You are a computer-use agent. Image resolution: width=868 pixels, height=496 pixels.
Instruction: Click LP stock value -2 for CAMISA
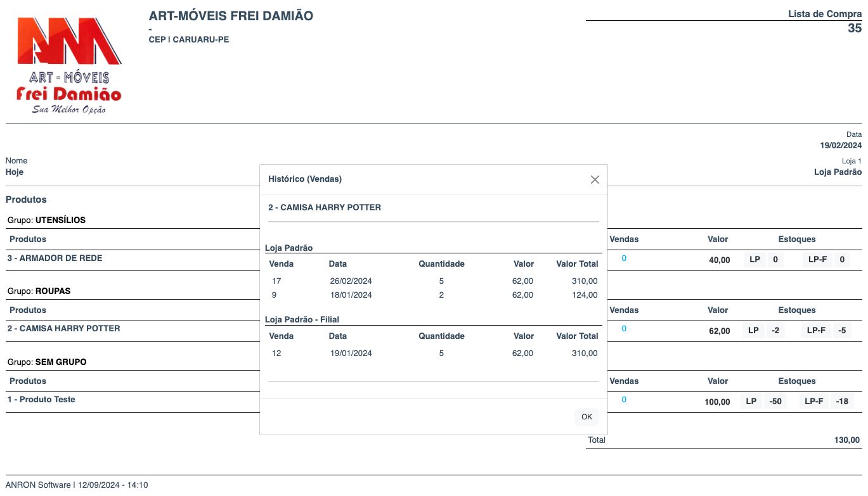[775, 331]
